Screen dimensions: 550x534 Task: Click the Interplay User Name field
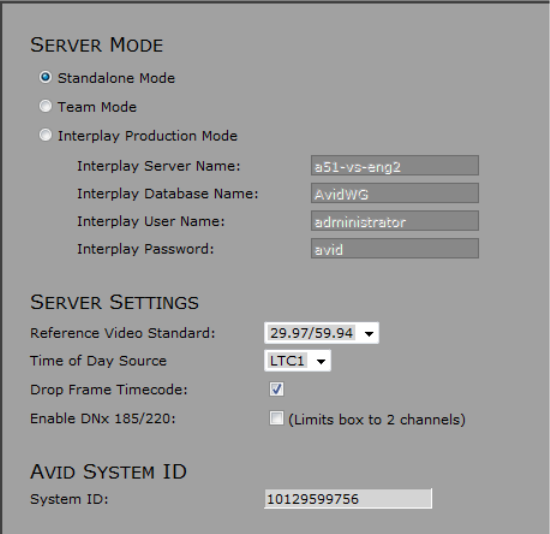tap(395, 221)
